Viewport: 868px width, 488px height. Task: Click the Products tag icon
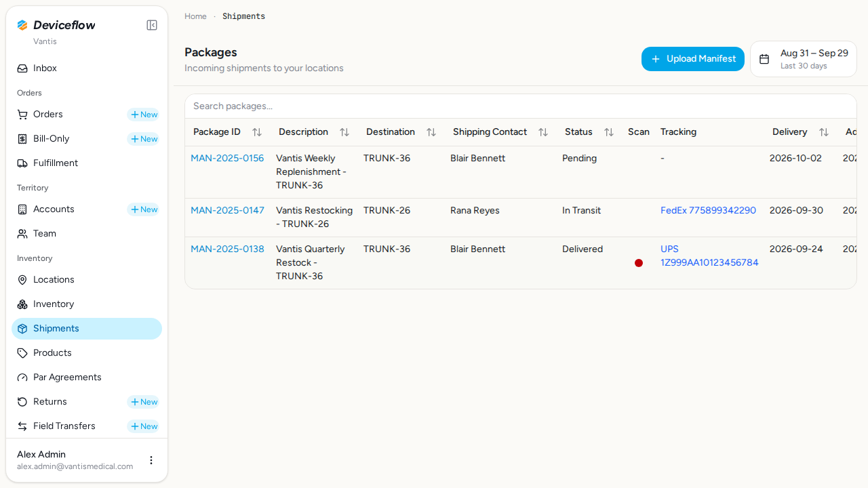(22, 353)
